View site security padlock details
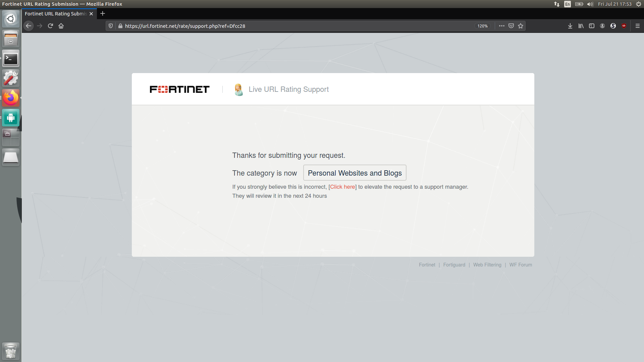Screen dimensions: 644x362 (120, 26)
